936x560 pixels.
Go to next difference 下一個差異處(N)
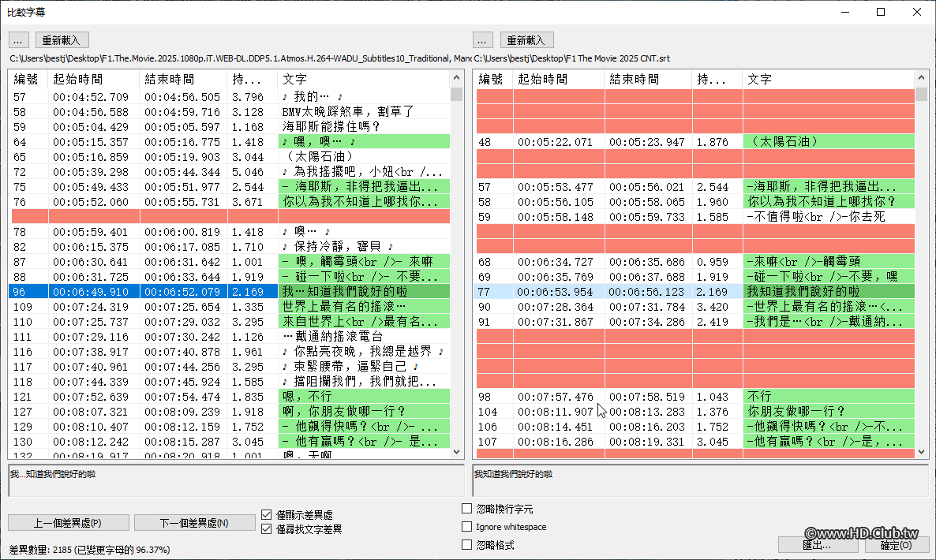tap(195, 523)
